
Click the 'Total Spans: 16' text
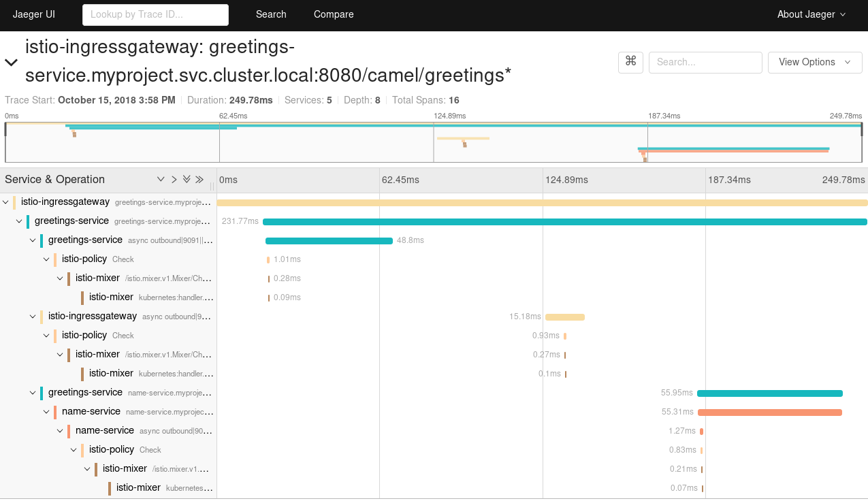point(425,100)
